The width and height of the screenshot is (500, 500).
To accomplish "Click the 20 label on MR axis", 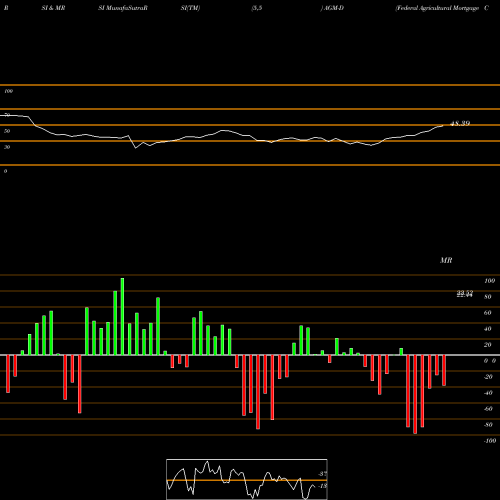I will point(488,345).
